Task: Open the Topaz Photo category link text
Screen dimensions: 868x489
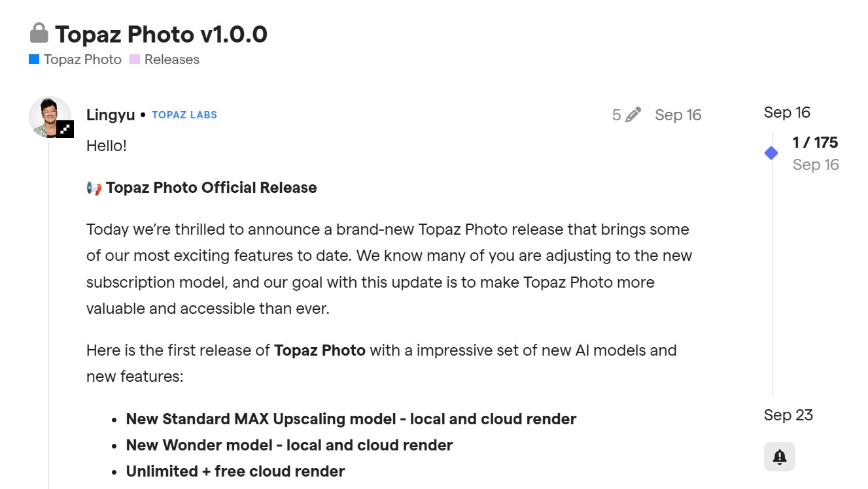Action: click(82, 59)
